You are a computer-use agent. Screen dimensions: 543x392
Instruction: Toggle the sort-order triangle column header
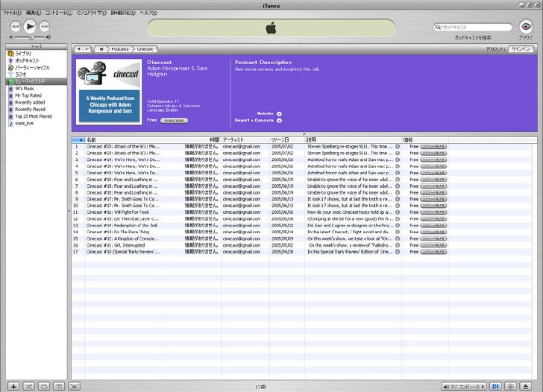pyautogui.click(x=78, y=140)
